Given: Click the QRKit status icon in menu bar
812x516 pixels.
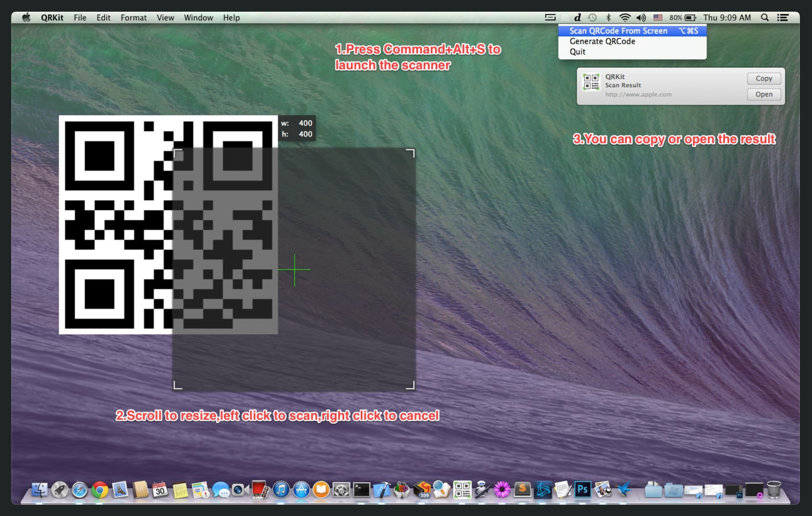Looking at the screenshot, I should 565,17.
